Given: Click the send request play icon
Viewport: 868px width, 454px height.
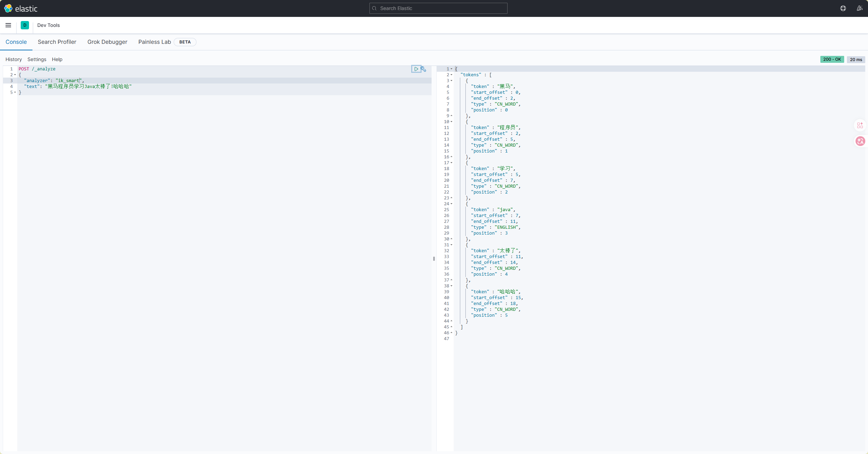Looking at the screenshot, I should point(416,69).
